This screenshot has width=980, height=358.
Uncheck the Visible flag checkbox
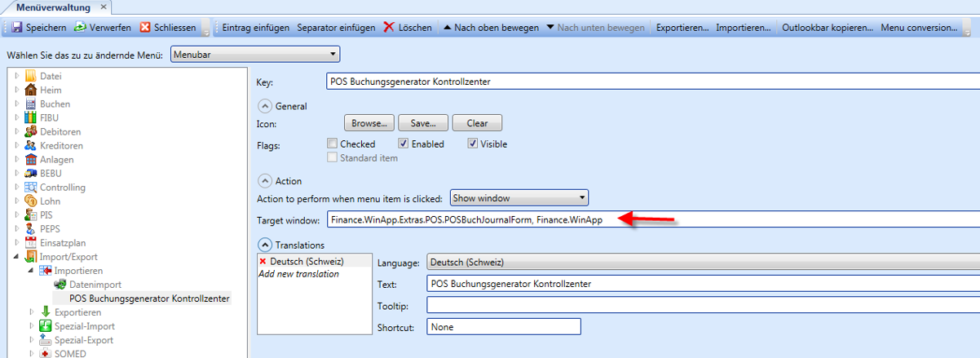tap(472, 144)
